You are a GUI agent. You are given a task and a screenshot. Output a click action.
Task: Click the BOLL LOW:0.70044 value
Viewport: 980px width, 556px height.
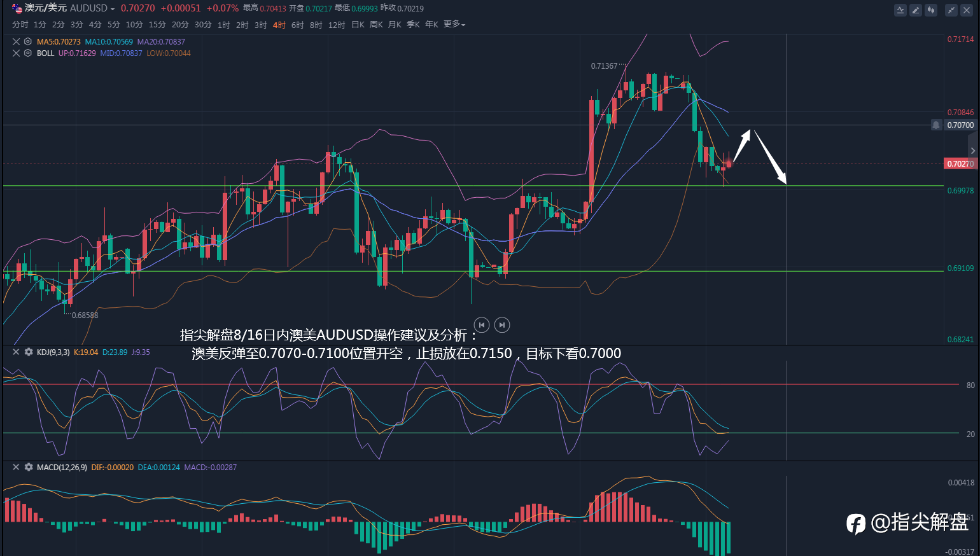click(x=169, y=53)
